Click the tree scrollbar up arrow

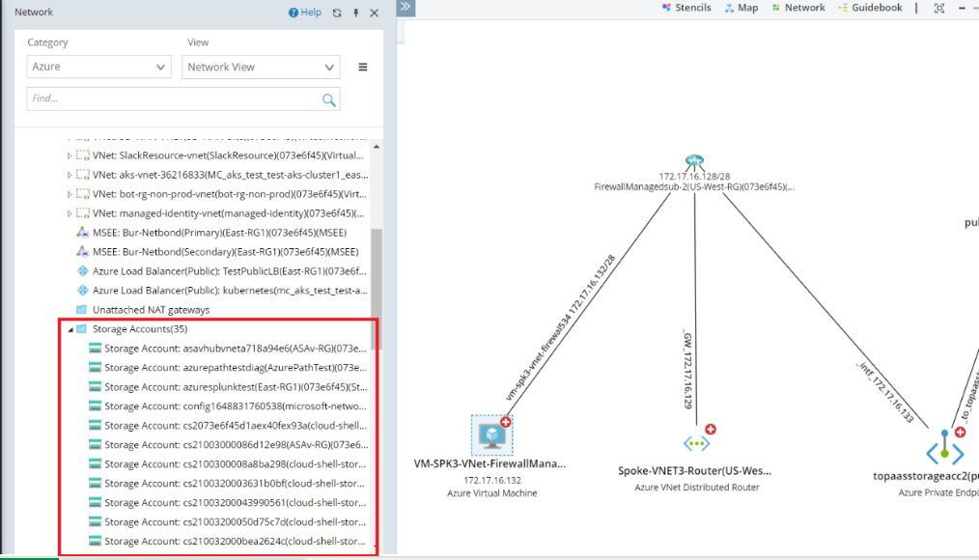(x=377, y=147)
